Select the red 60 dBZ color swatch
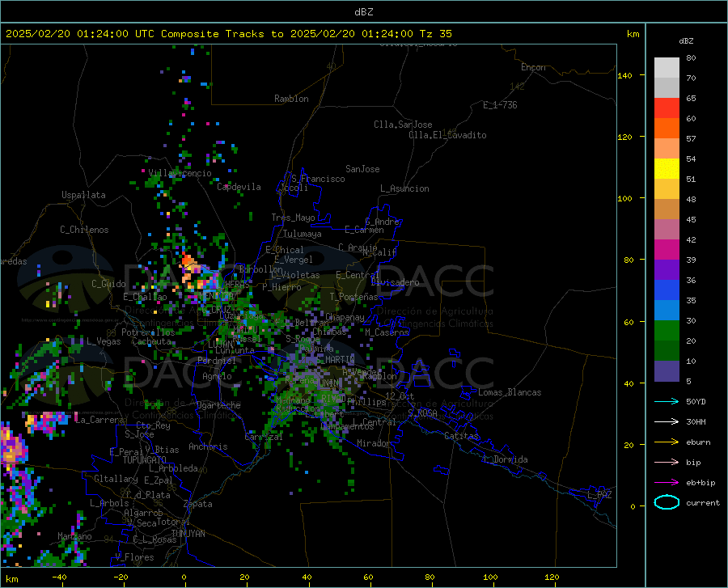Viewport: 728px width, 588px height. point(667,108)
